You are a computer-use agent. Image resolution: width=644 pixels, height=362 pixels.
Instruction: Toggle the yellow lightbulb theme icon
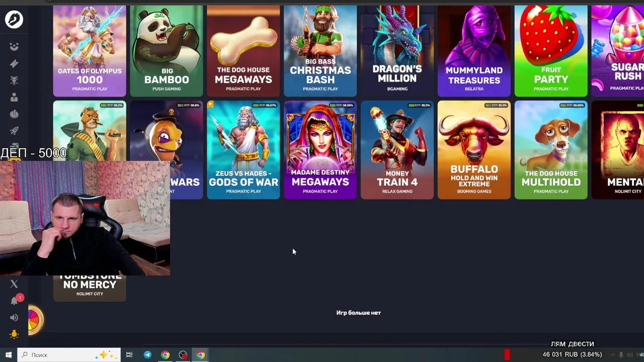coord(14,334)
